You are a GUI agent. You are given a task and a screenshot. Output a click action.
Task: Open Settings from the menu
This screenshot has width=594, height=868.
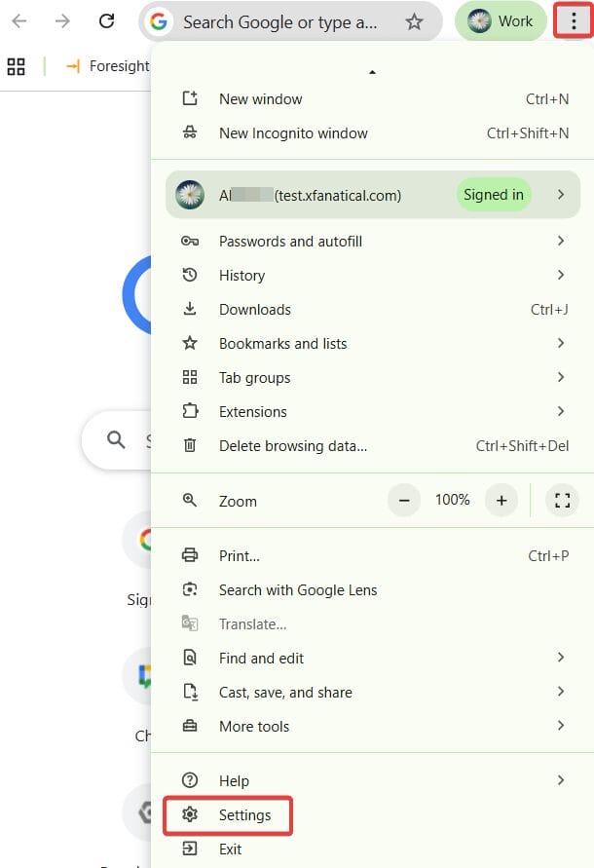244,814
